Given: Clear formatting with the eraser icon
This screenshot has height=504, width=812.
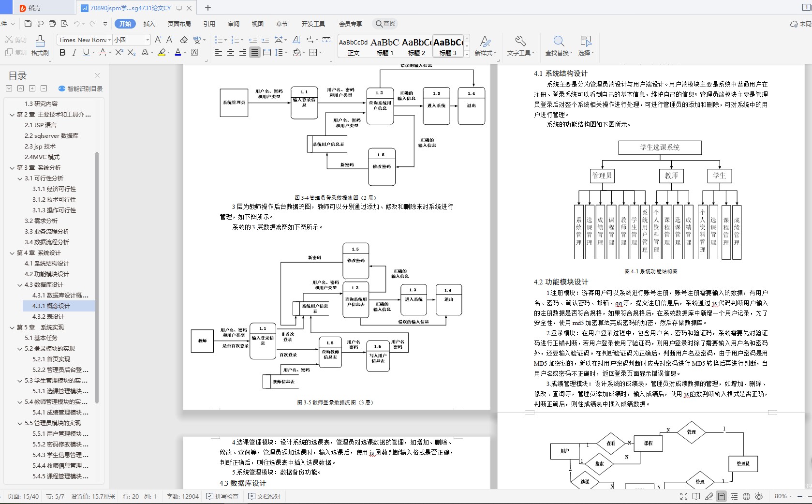Looking at the screenshot, I should point(183,40).
